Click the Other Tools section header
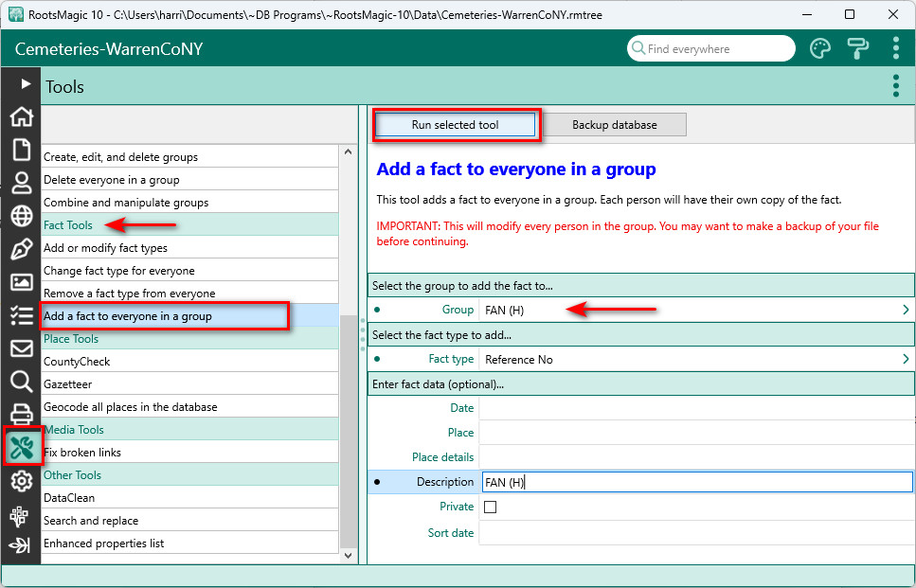 189,476
